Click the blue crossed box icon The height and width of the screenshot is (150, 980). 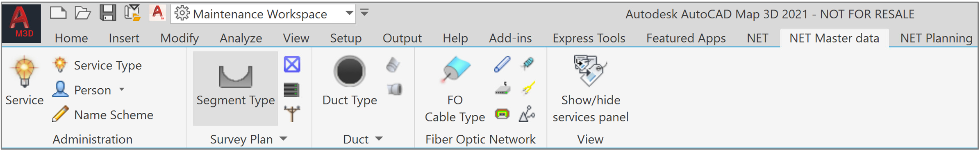pos(292,64)
